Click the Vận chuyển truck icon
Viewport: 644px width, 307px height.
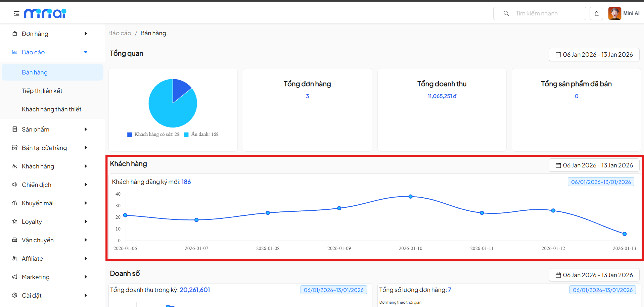[x=15, y=240]
